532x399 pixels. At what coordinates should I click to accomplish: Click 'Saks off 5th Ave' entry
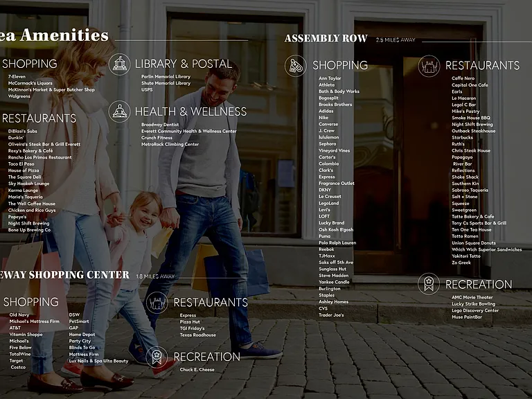(x=336, y=263)
